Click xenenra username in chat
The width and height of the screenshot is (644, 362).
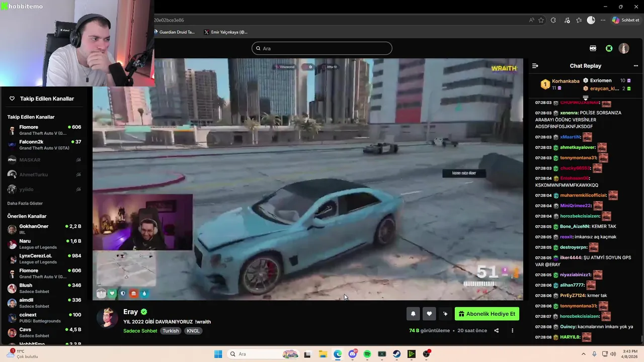pos(569,113)
